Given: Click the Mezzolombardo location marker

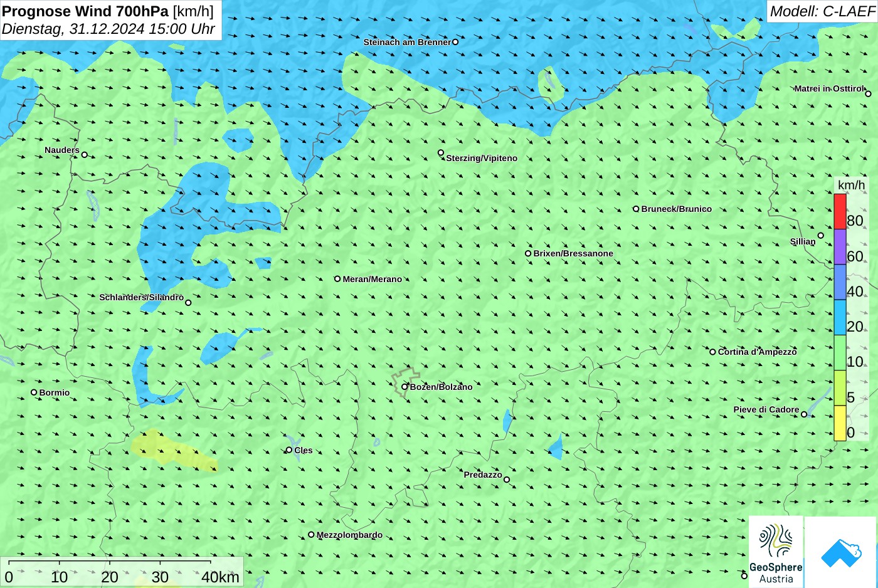Looking at the screenshot, I should 311,535.
